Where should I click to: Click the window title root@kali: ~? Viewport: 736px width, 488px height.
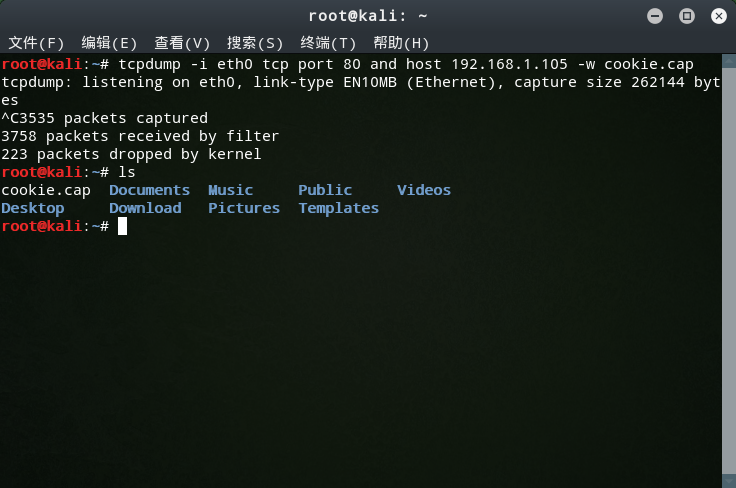(368, 16)
